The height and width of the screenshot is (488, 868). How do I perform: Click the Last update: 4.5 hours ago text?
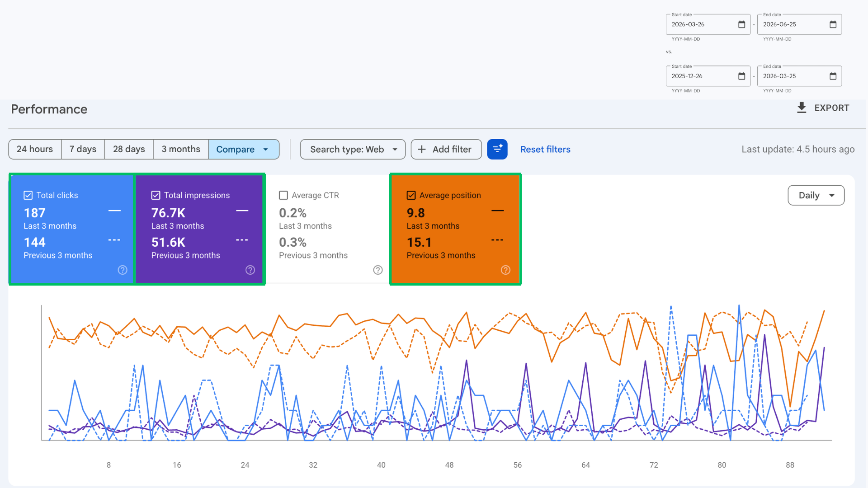pyautogui.click(x=798, y=149)
